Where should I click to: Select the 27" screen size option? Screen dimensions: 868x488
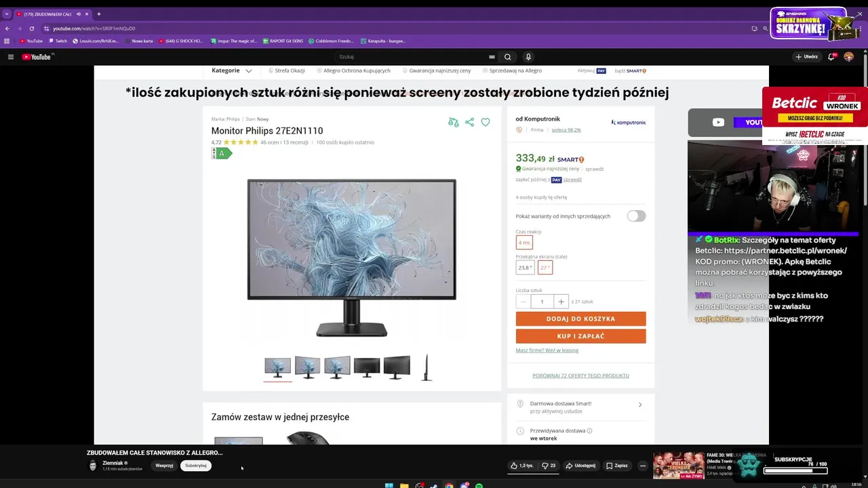click(545, 268)
